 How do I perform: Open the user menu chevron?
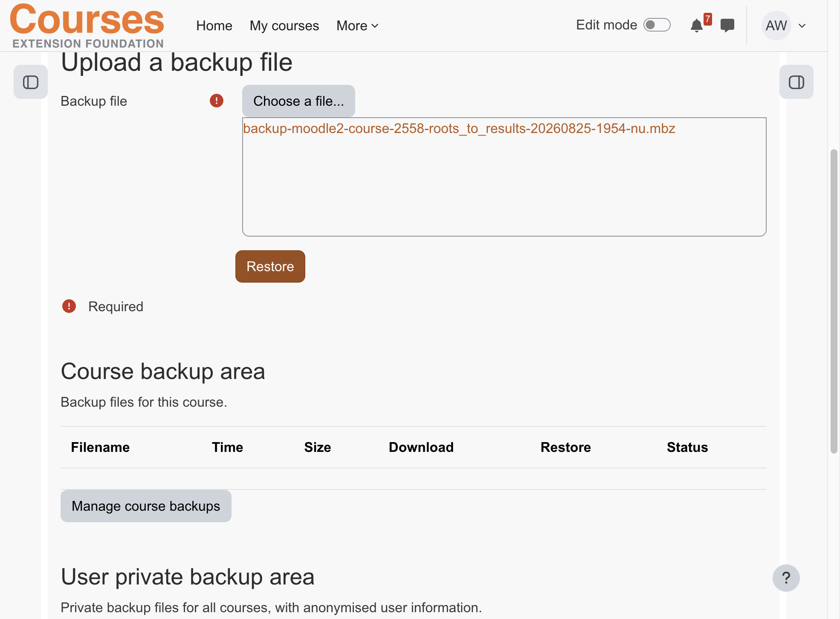coord(802,26)
